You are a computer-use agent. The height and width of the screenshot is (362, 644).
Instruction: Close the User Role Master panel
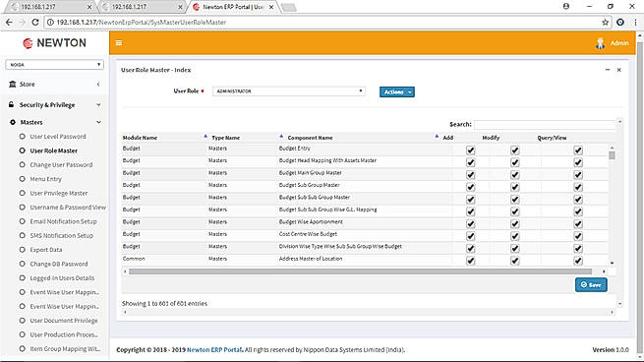pyautogui.click(x=619, y=70)
